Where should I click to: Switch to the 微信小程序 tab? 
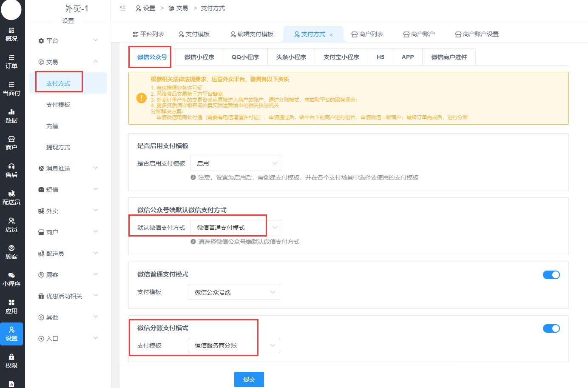(x=199, y=57)
